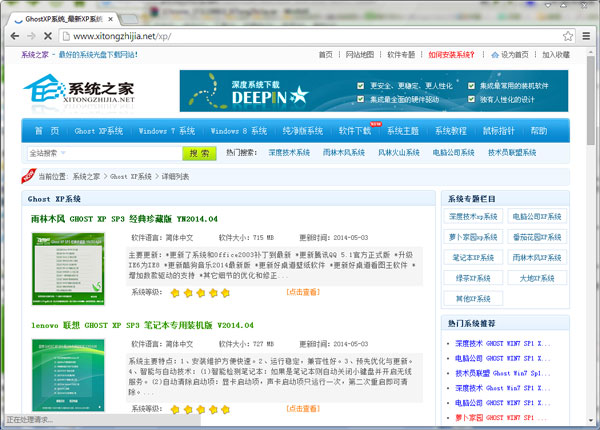Click breadcrumb Ghost XP系统 link

(x=131, y=176)
